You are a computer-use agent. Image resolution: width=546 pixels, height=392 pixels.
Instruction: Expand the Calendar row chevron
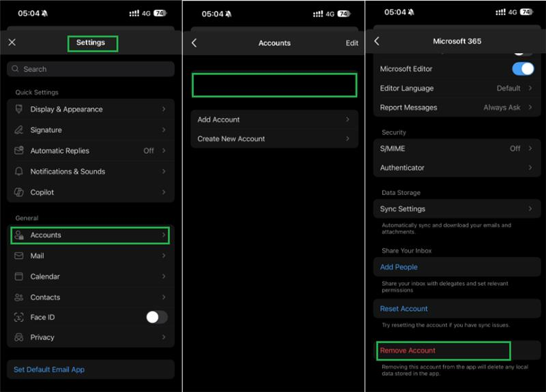coord(164,276)
